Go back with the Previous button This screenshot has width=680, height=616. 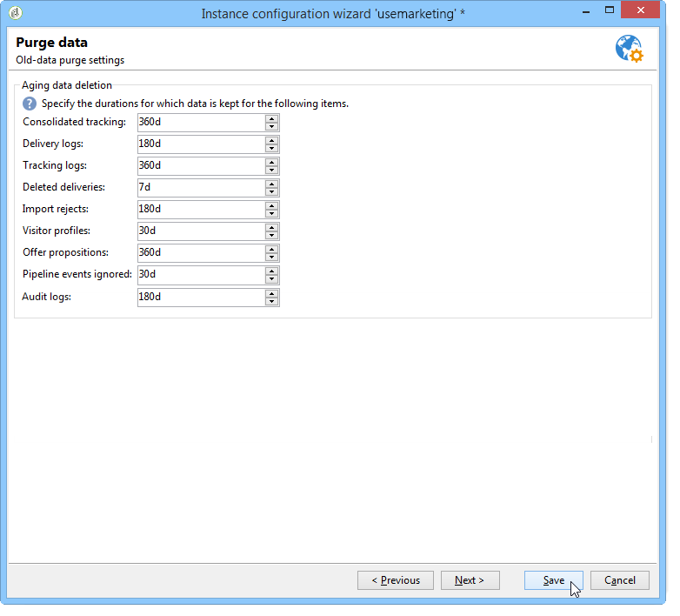(x=396, y=580)
